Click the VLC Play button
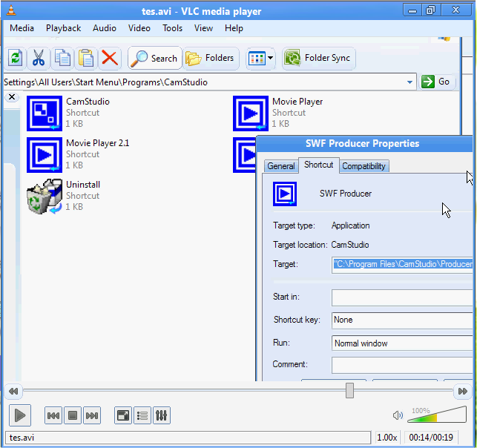The width and height of the screenshot is (477, 448). tap(20, 415)
